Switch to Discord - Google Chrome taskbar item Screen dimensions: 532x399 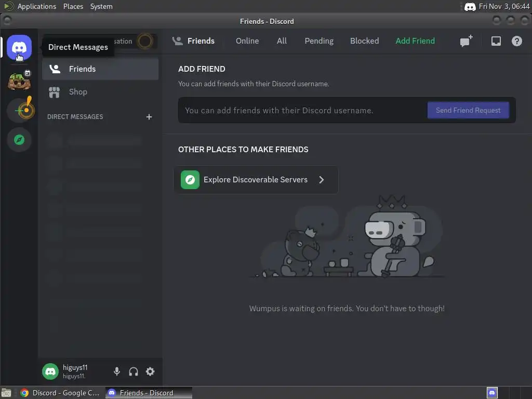click(x=60, y=393)
